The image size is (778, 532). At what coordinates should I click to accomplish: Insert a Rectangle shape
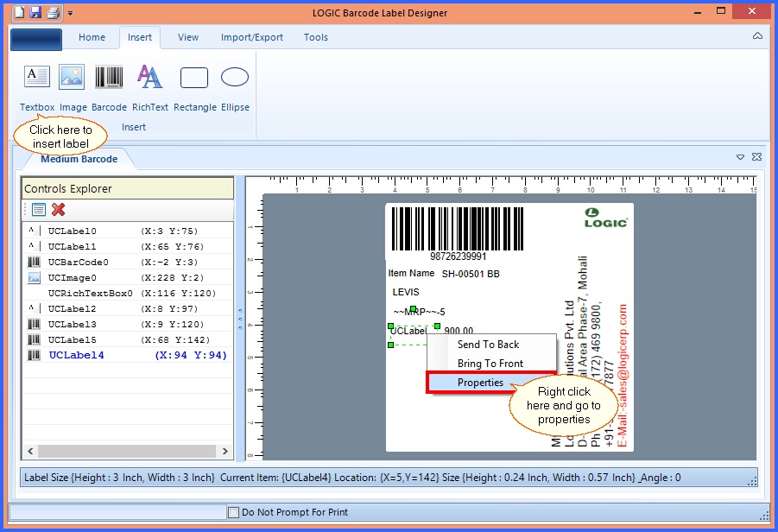coord(195,88)
